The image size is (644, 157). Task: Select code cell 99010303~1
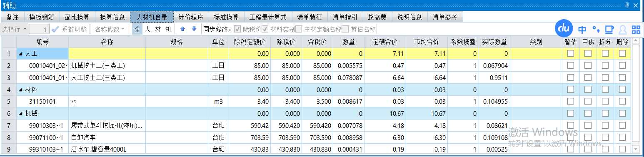(42, 125)
